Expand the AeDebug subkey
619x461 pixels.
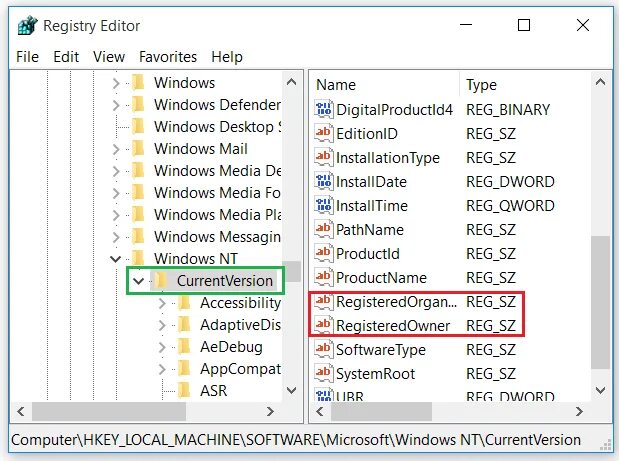162,347
